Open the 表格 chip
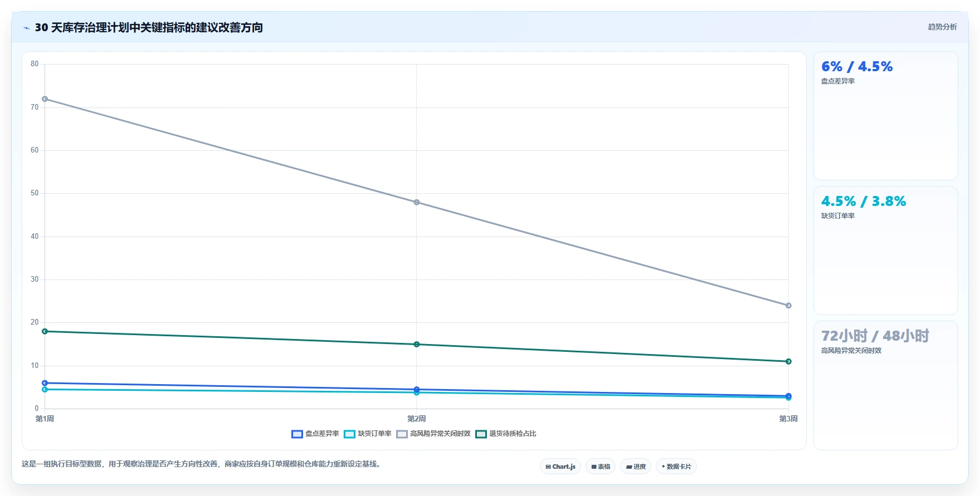The image size is (980, 496). pyautogui.click(x=601, y=466)
